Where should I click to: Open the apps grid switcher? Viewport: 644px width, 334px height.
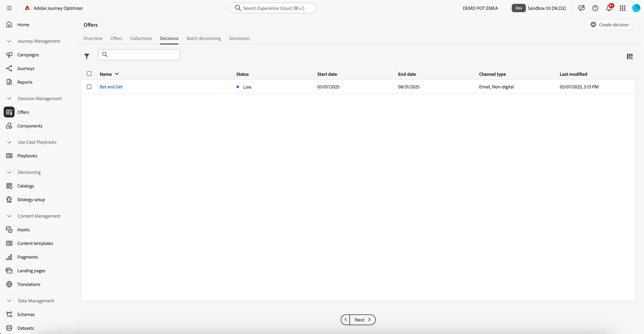(622, 8)
